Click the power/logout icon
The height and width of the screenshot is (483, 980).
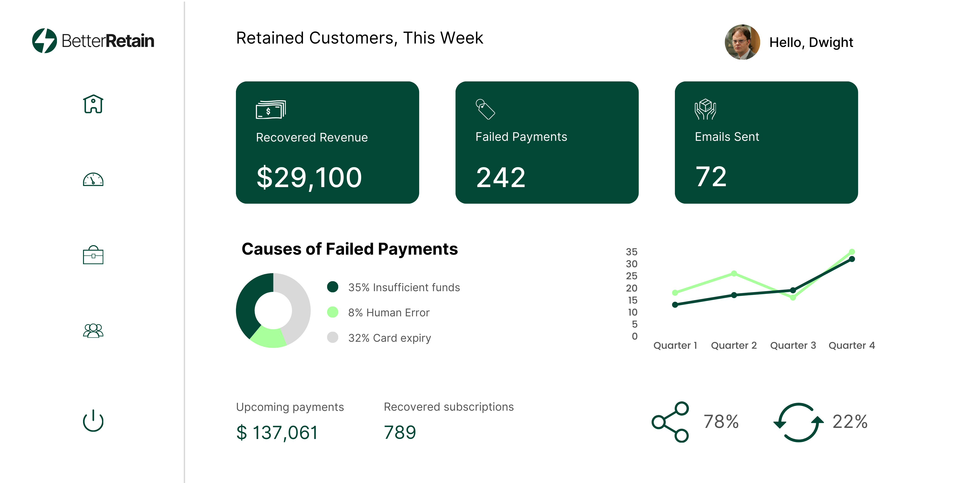tap(93, 421)
